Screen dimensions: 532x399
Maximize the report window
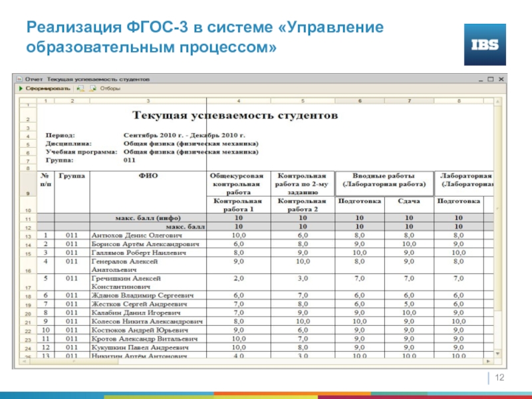tap(491, 79)
